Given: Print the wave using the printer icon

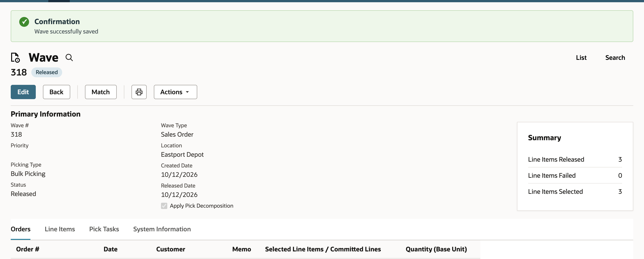Looking at the screenshot, I should point(139,92).
